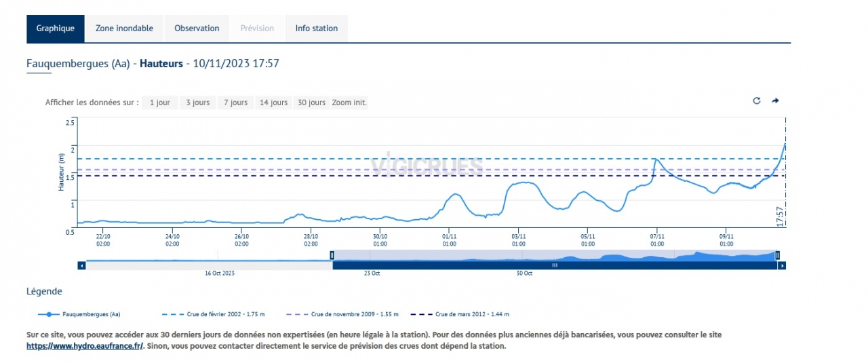The image size is (868, 363).
Task: Reset chart with Zoom init. button
Action: point(349,102)
